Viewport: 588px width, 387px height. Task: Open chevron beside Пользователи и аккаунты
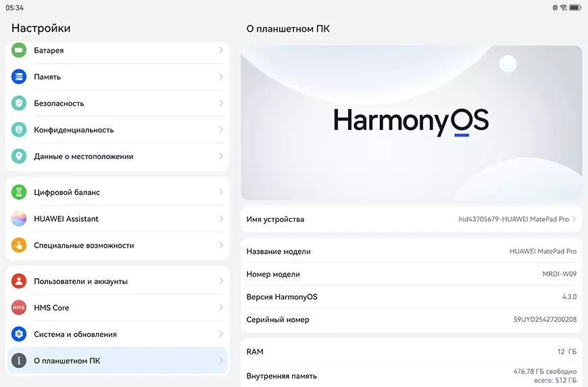(x=221, y=281)
